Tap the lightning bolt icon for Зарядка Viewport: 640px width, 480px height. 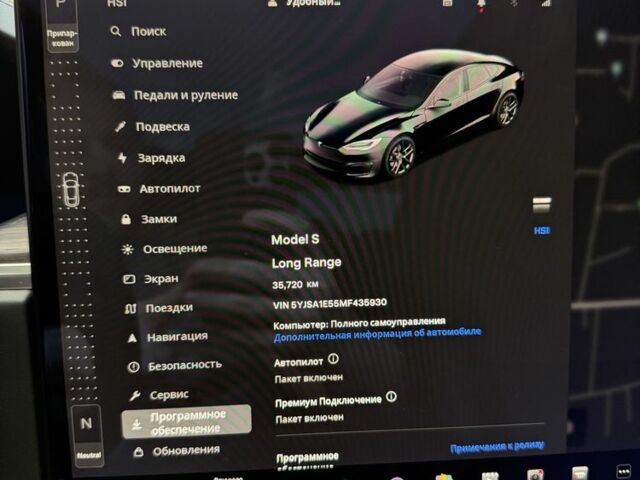coord(122,158)
